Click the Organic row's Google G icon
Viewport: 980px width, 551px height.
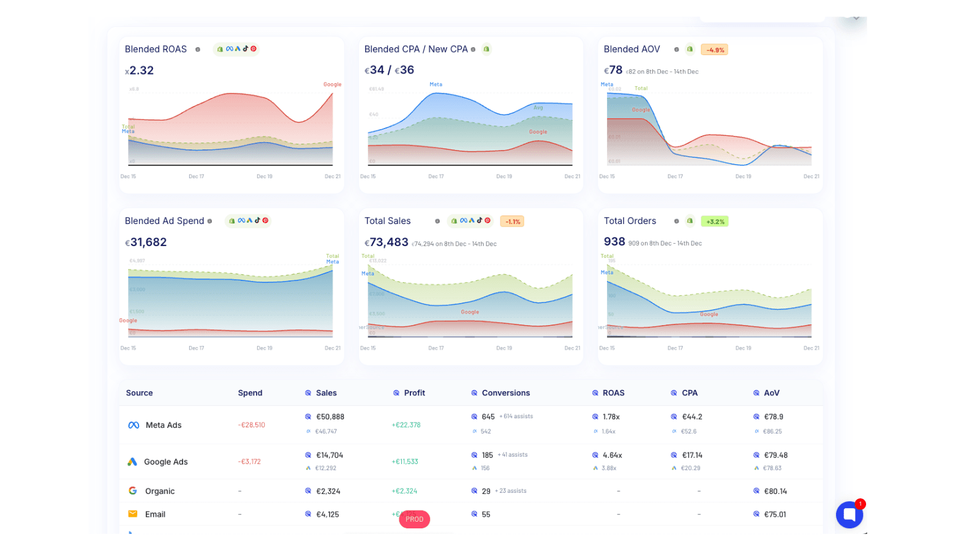132,490
